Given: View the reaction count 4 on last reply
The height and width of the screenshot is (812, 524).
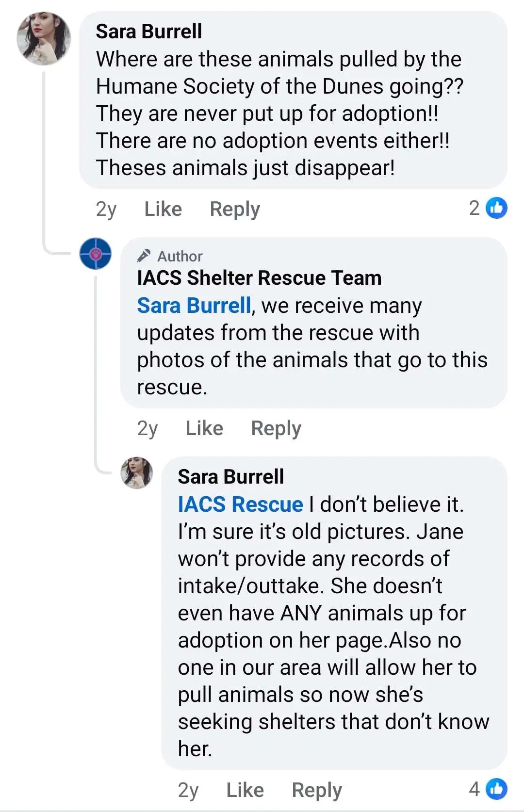Looking at the screenshot, I should 474,789.
